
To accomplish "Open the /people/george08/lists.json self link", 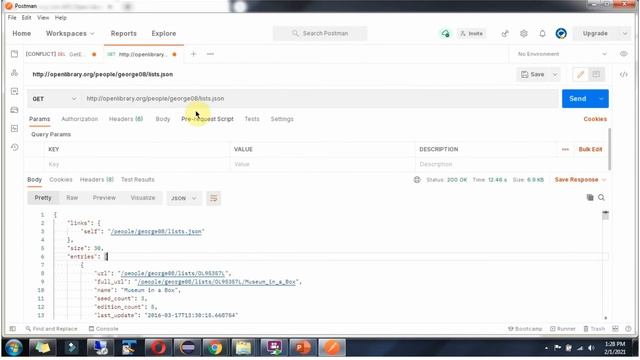I will (156, 231).
